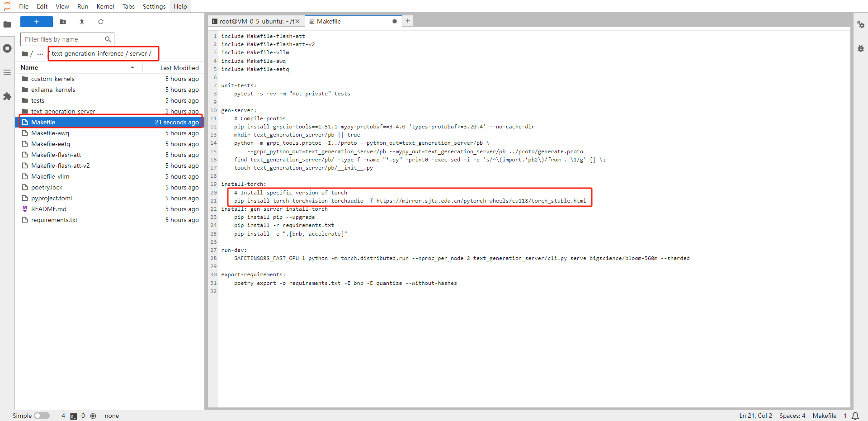The width and height of the screenshot is (868, 421).
Task: Open the File Browser sidebar tab
Action: tap(7, 24)
